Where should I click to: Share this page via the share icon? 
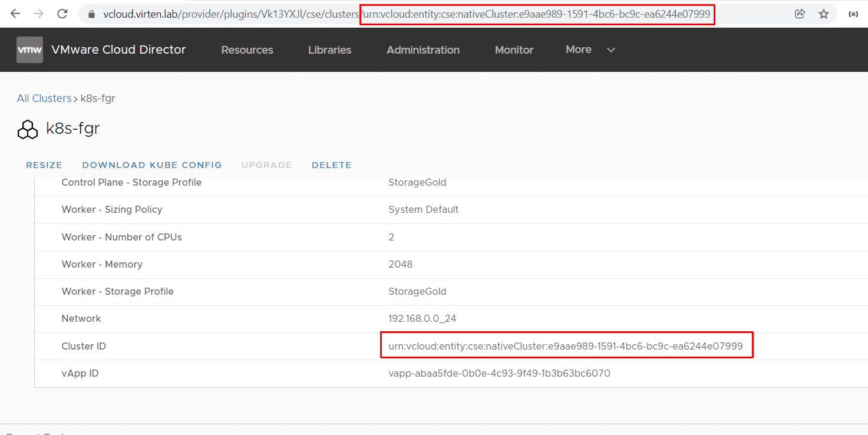coord(800,14)
